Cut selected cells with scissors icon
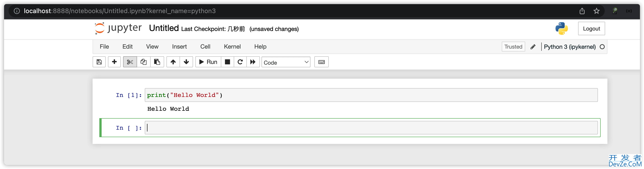The height and width of the screenshot is (169, 644). tap(130, 62)
